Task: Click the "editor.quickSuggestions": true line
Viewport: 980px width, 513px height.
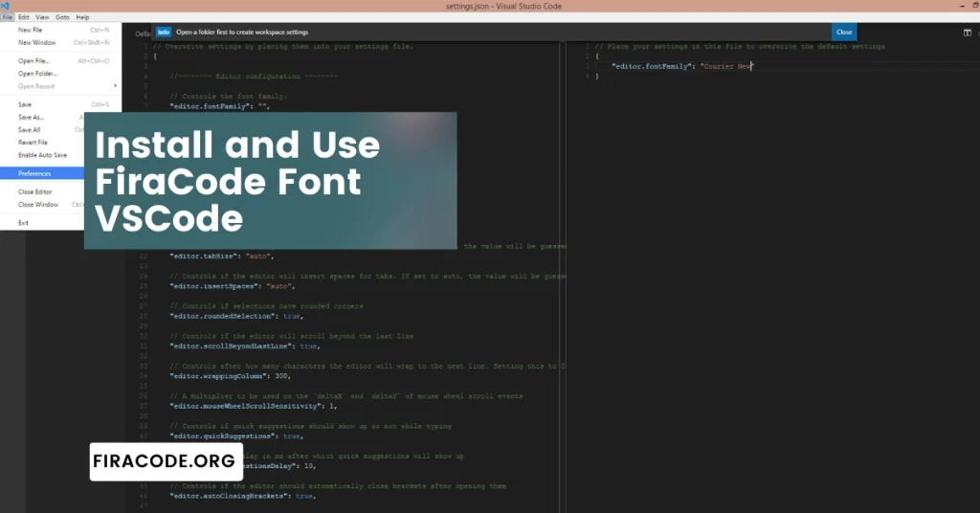Action: pyautogui.click(x=236, y=436)
